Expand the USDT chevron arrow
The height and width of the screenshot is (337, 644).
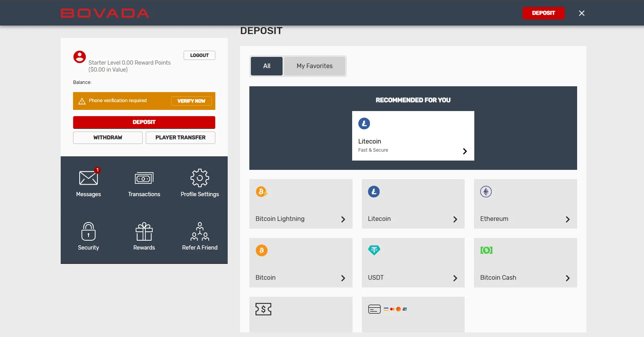pos(455,278)
